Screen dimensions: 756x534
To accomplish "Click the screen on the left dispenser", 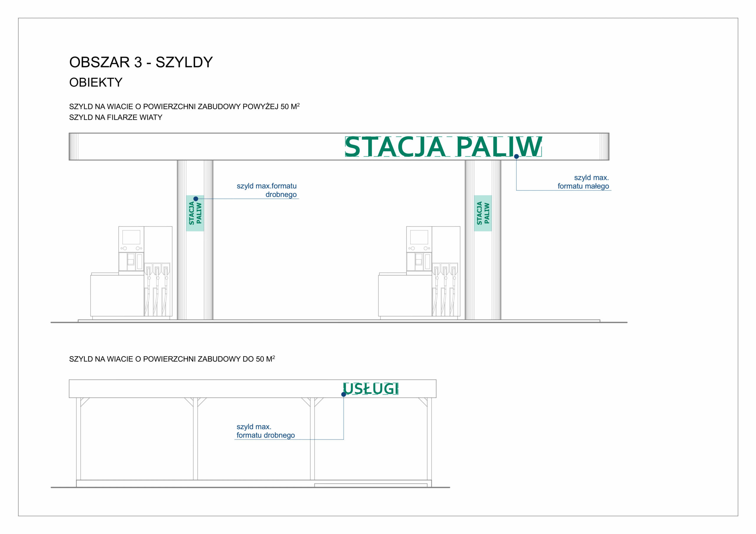I will [131, 237].
